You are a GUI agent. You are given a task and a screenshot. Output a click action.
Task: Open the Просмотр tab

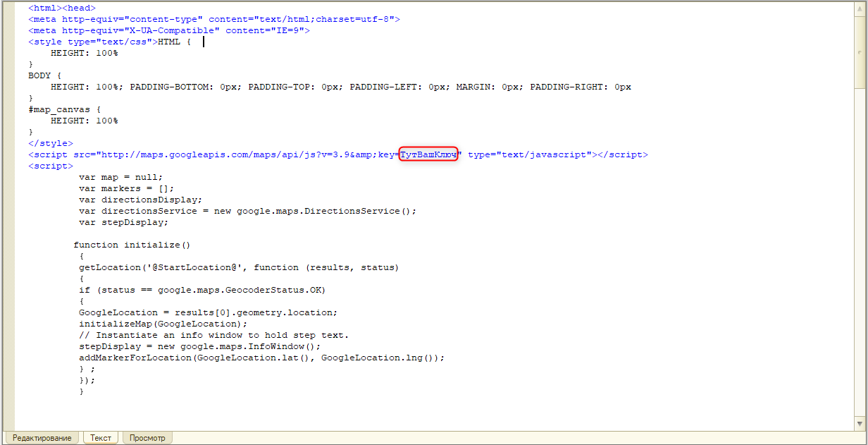(148, 438)
